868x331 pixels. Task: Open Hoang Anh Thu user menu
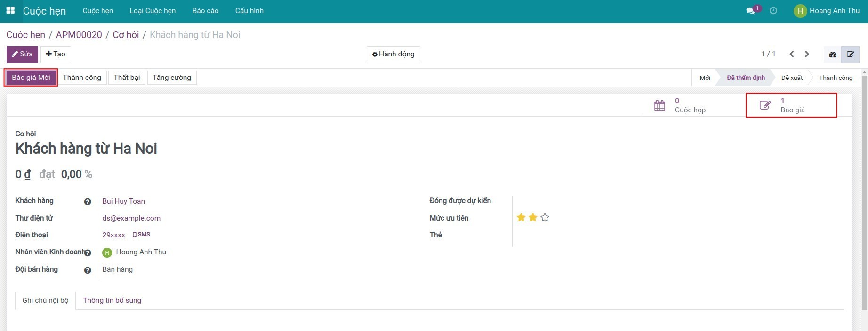(x=827, y=11)
